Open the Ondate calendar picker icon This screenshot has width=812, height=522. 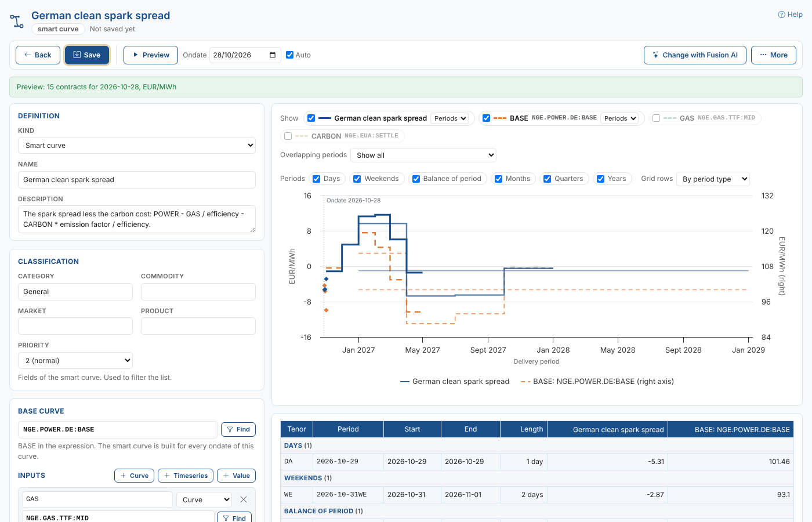pos(273,55)
